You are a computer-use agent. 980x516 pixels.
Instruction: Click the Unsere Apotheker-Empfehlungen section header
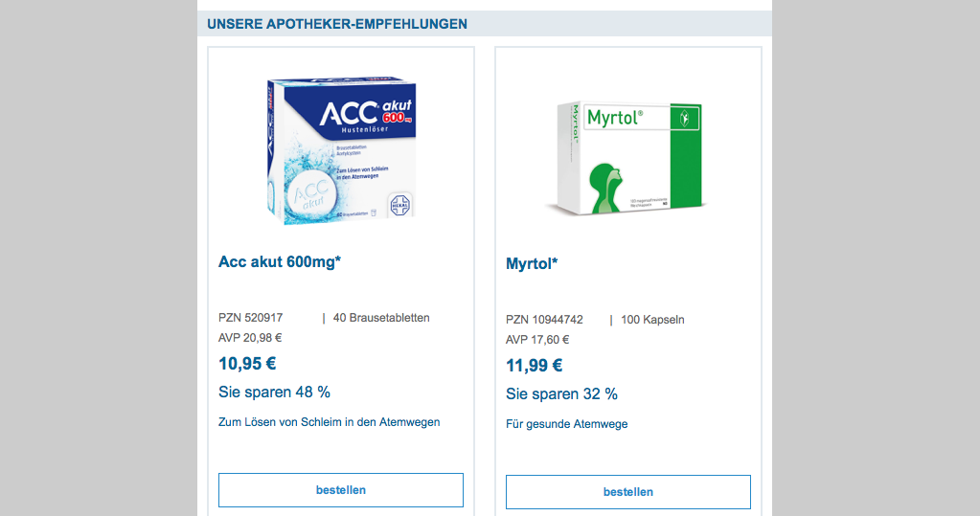[337, 23]
